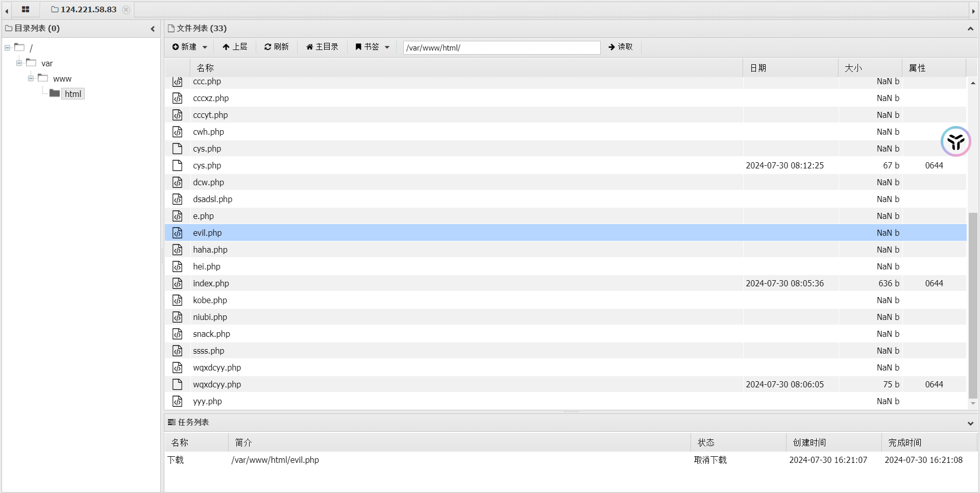The width and height of the screenshot is (980, 493).
Task: Click the kobe.php file icon
Action: [x=177, y=300]
